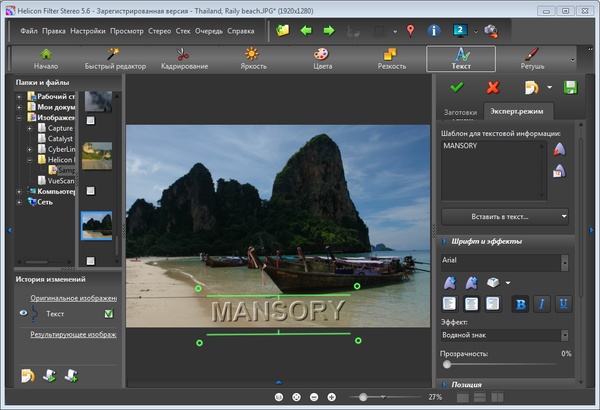Align text left icon

point(449,304)
